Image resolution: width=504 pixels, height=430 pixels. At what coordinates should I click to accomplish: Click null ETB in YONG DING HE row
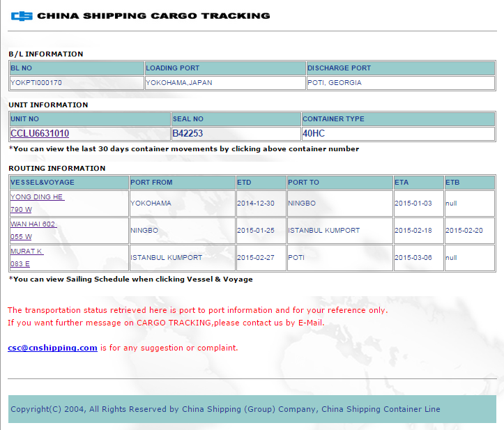click(451, 203)
